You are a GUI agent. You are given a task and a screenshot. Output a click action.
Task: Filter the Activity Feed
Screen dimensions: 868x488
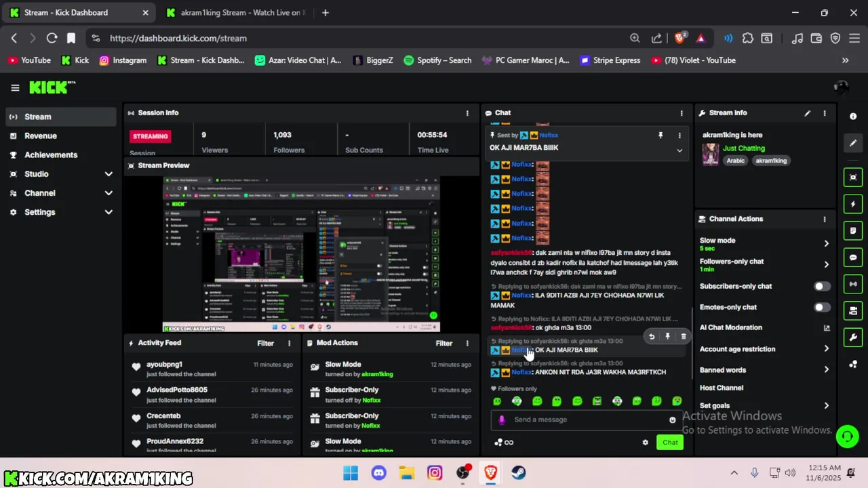(x=265, y=343)
